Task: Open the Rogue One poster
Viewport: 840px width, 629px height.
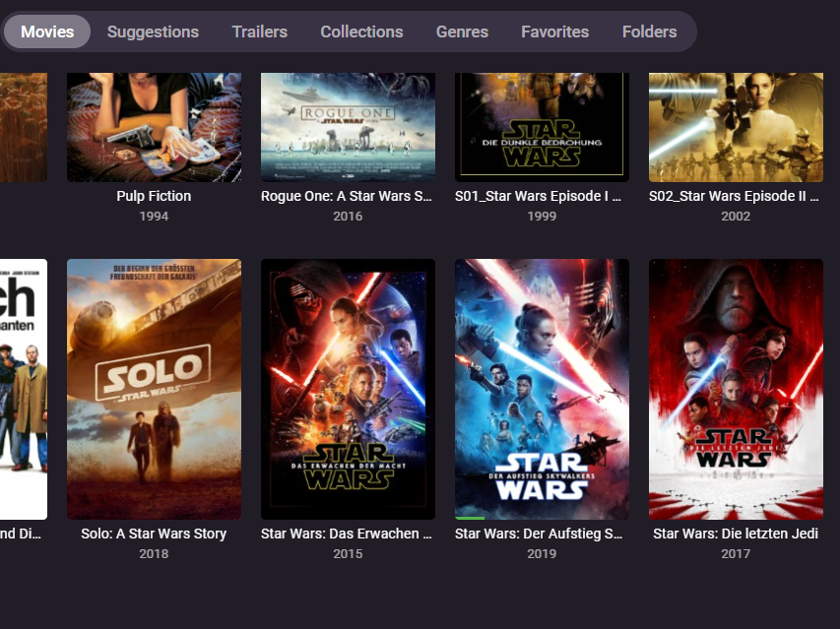Action: [348, 127]
